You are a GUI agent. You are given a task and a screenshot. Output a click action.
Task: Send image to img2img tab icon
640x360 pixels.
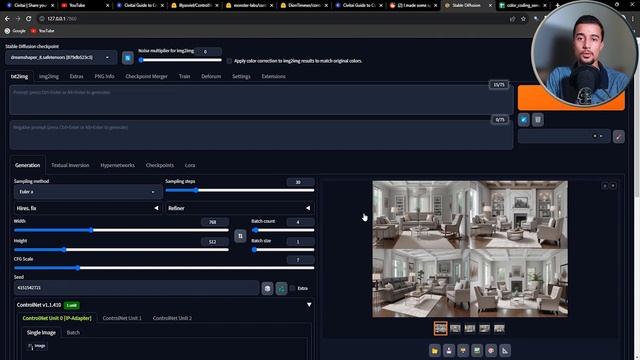pos(477,350)
